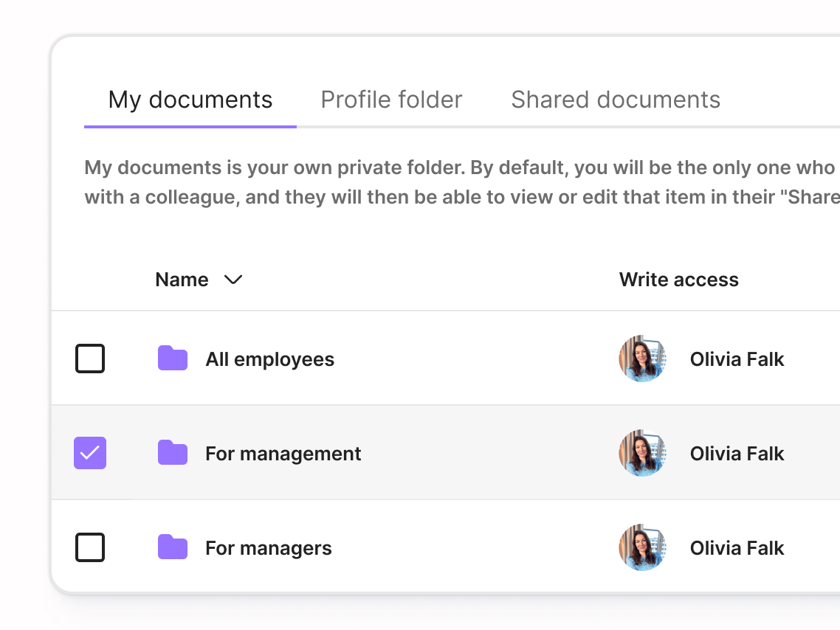The height and width of the screenshot is (630, 840).
Task: Sort by the Name column chevron
Action: click(x=233, y=280)
